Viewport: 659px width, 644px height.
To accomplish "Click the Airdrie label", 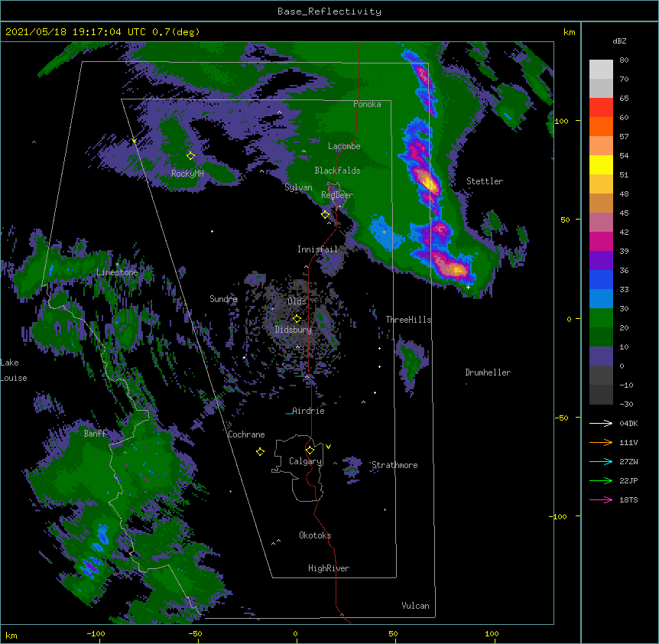I will coord(308,411).
